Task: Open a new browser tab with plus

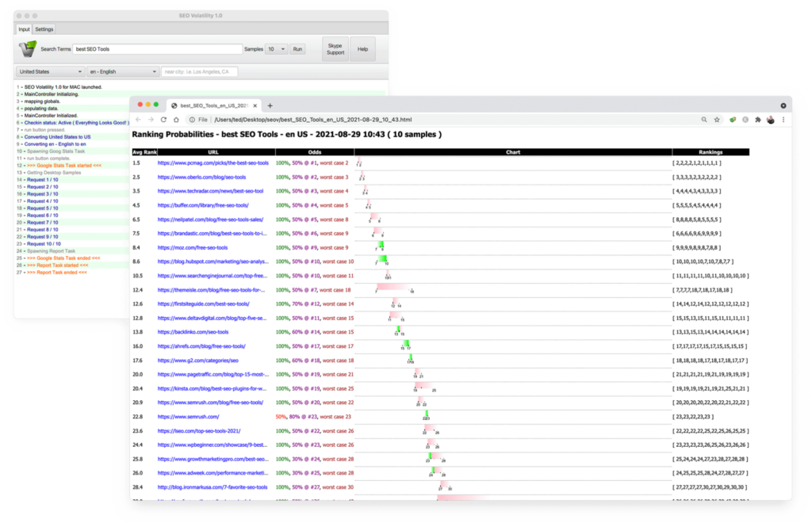Action: pos(270,105)
